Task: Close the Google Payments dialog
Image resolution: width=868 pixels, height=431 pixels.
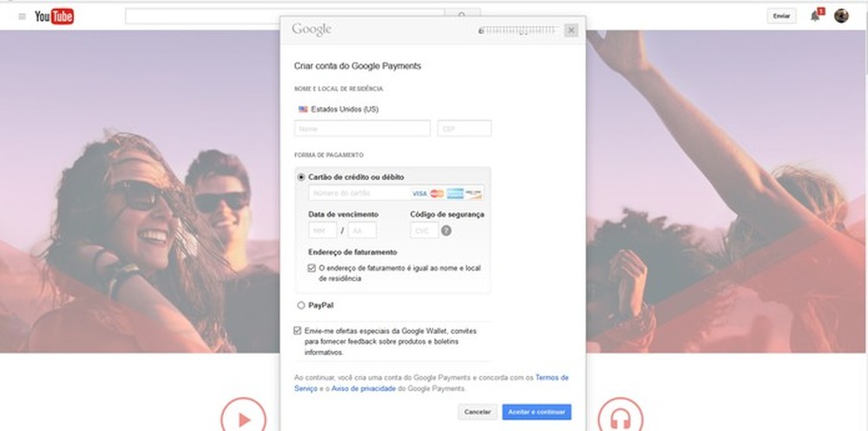Action: point(571,30)
